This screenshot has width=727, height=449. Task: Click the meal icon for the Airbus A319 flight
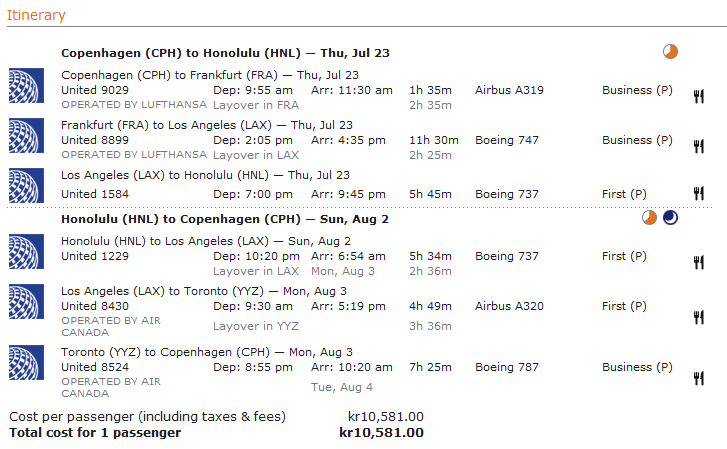[699, 97]
